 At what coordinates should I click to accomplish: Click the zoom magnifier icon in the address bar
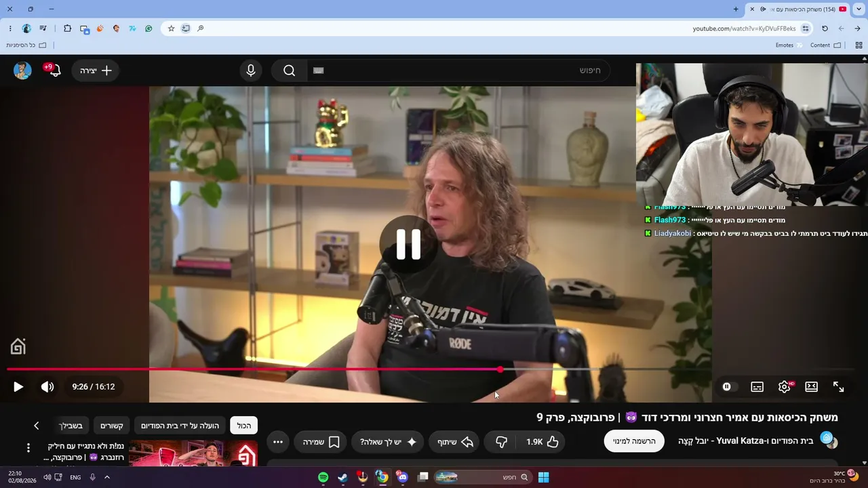[200, 28]
